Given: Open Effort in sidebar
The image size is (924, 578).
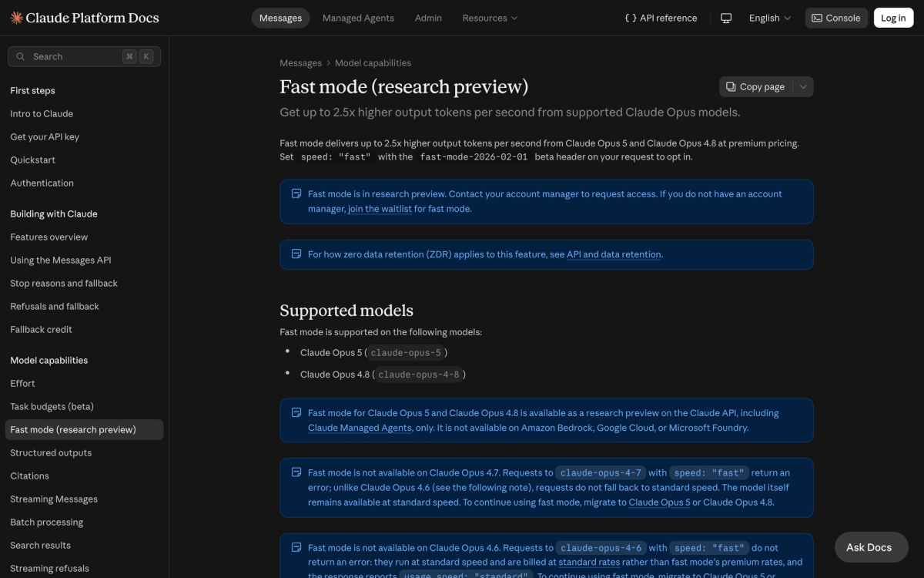Looking at the screenshot, I should [22, 383].
